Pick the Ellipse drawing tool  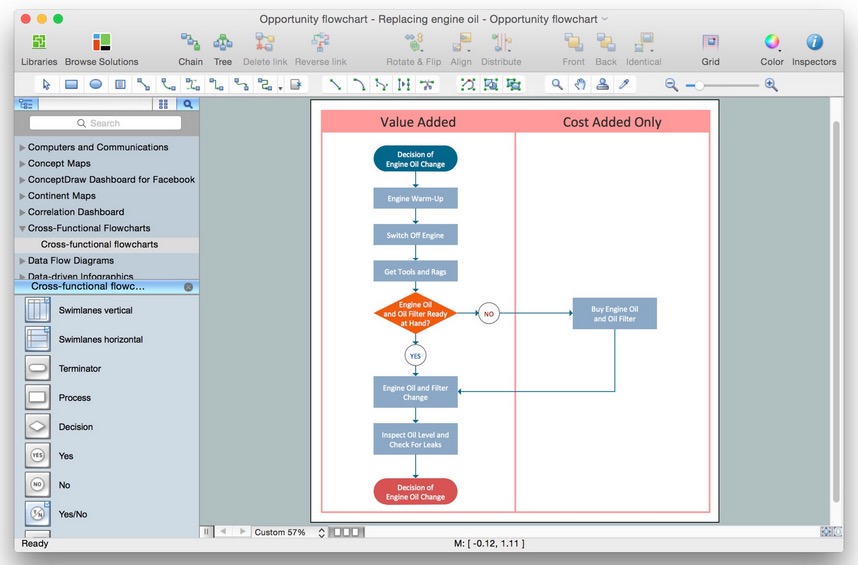[96, 85]
